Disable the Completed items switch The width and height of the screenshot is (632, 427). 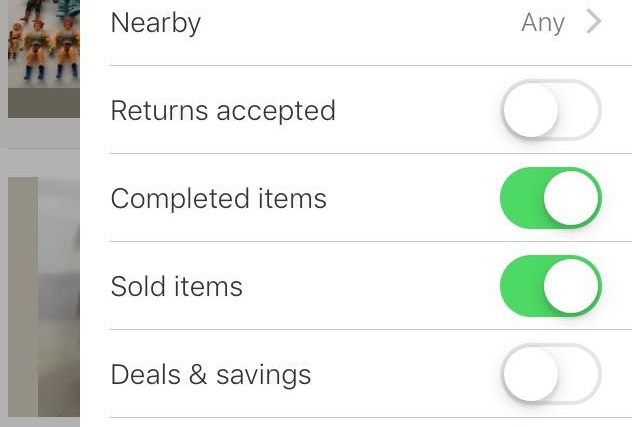(x=551, y=198)
